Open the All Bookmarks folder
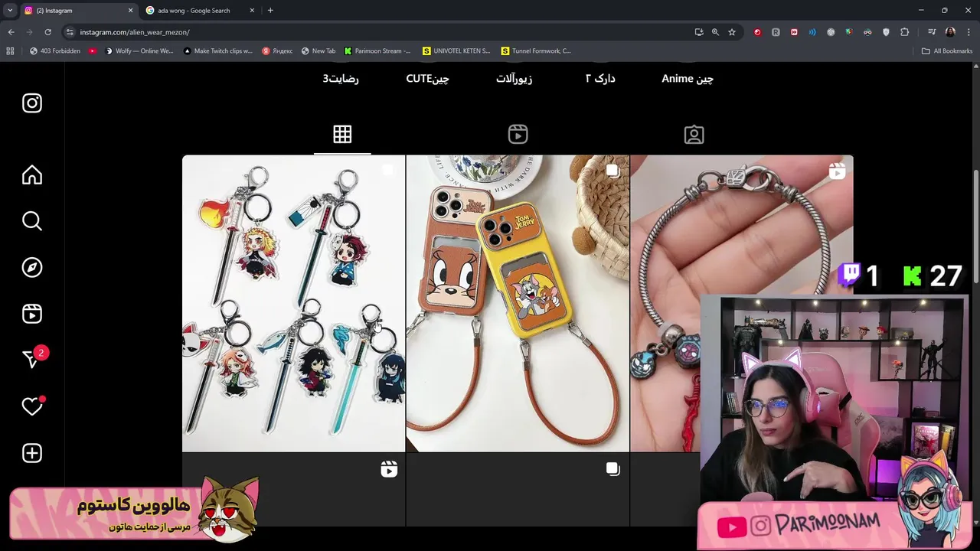Viewport: 980px width, 551px height. (x=947, y=51)
